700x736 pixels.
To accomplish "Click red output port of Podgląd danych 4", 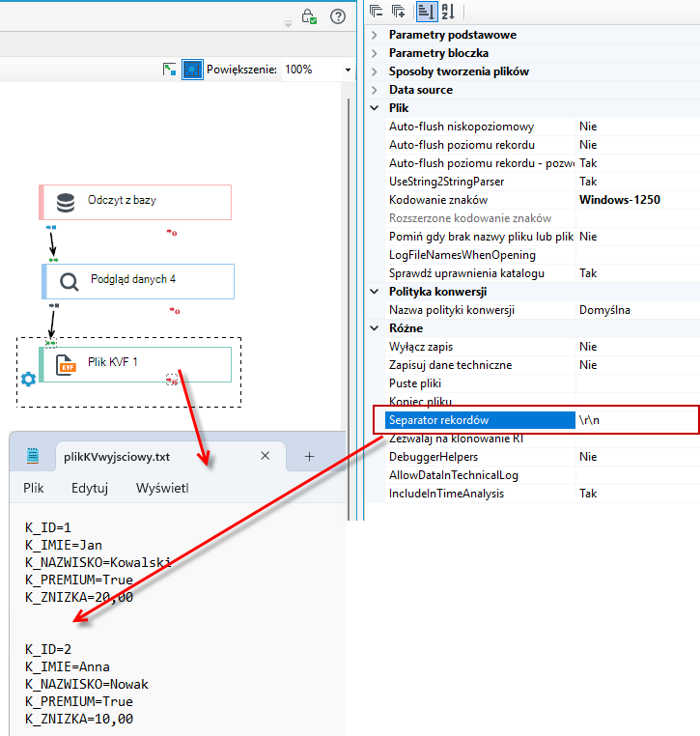I will tap(175, 310).
